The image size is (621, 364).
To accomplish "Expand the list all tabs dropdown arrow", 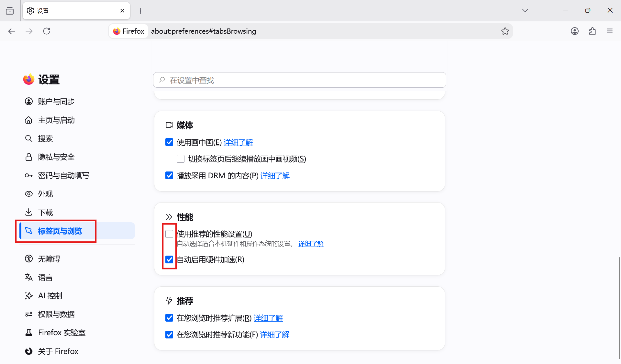I will coord(525,11).
